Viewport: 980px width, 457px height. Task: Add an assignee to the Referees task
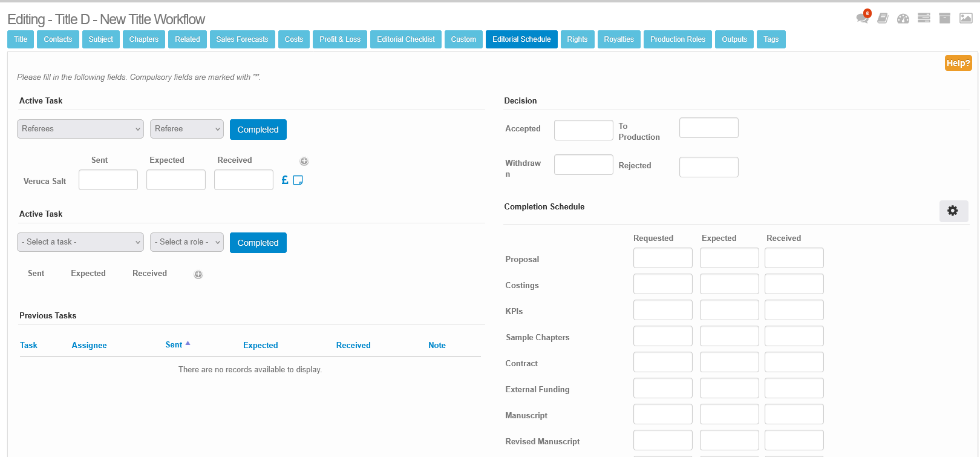[x=304, y=161]
